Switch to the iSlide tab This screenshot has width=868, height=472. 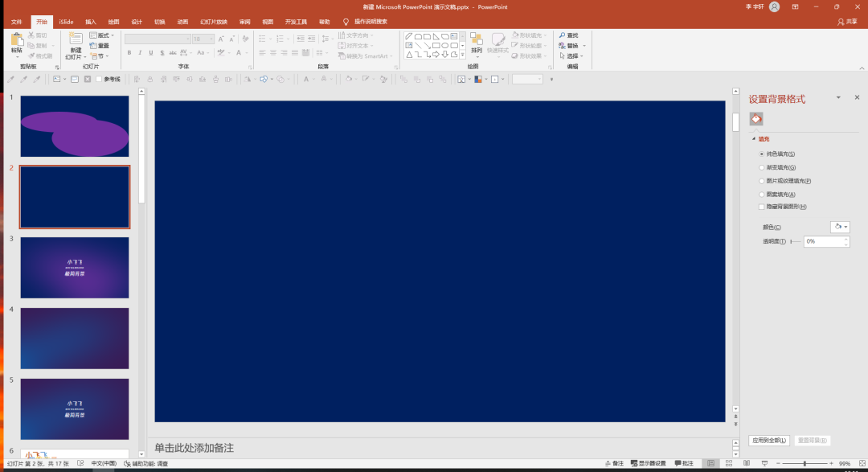click(66, 22)
